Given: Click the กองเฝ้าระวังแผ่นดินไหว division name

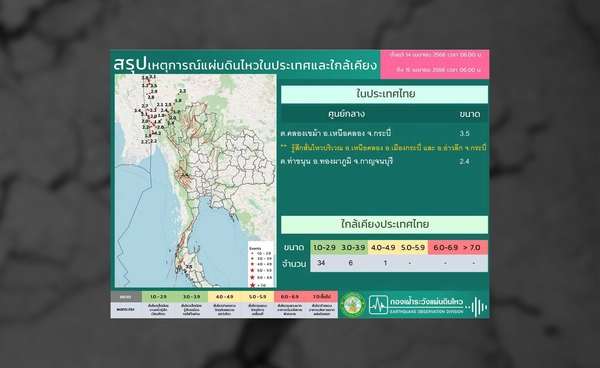Looking at the screenshot, I should pos(426,301).
